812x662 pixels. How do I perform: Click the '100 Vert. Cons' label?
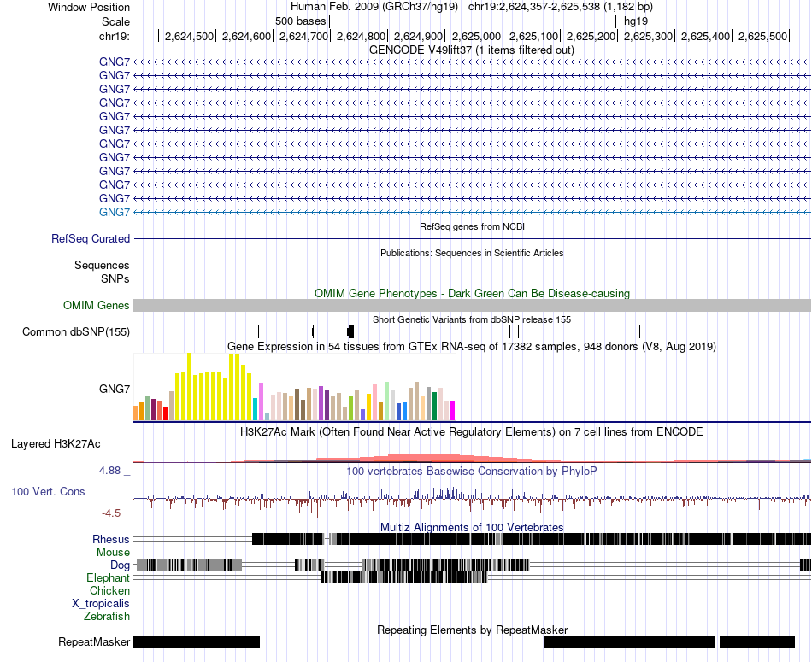(x=48, y=492)
